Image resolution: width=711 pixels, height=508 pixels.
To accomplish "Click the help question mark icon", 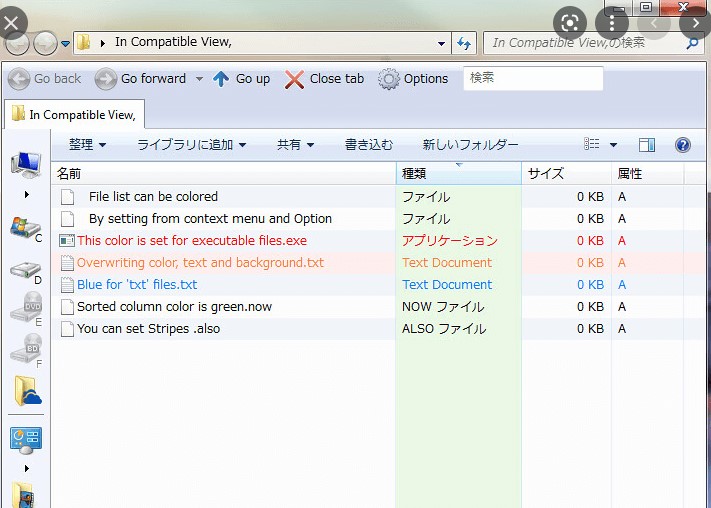I will (682, 145).
